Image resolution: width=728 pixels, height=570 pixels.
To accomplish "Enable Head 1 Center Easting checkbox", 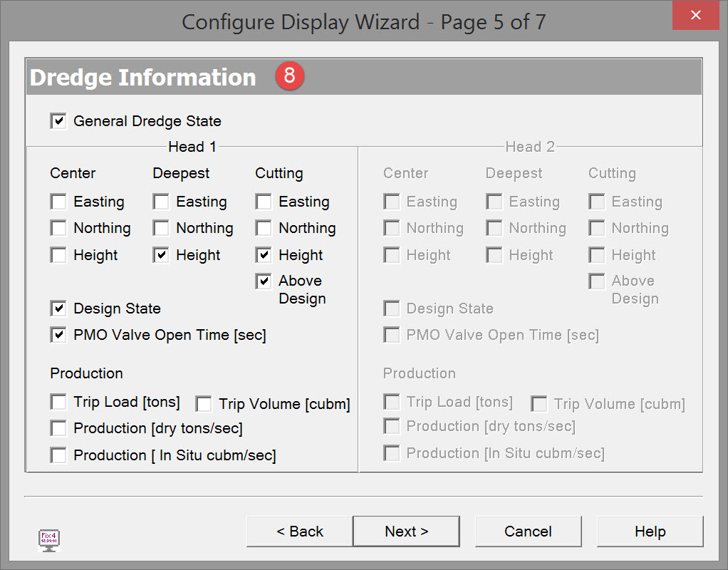I will [x=58, y=202].
